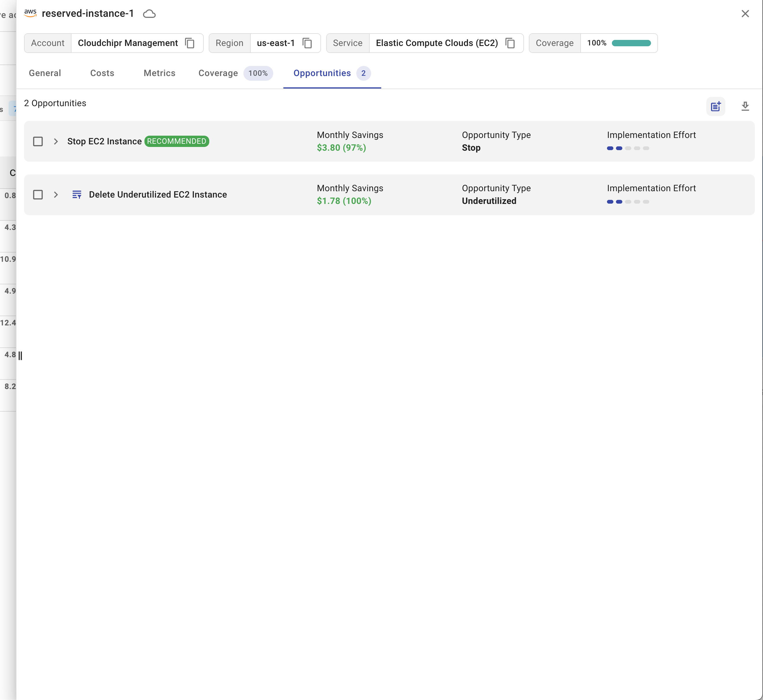The image size is (763, 700).
Task: Open the Costs tab
Action: tap(102, 73)
